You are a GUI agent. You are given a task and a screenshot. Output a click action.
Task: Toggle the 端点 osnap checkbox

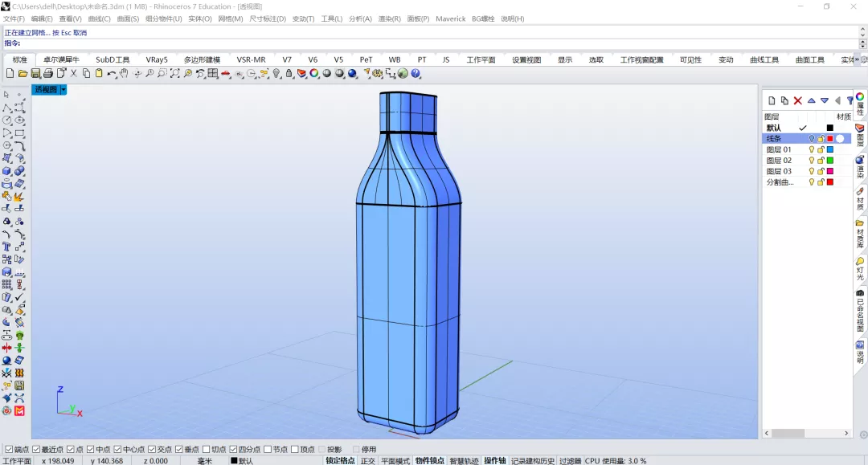pos(9,450)
